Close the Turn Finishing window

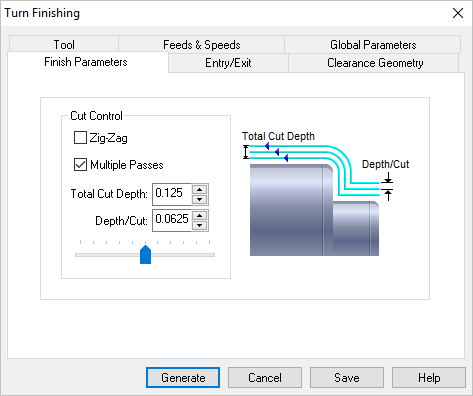pos(458,13)
